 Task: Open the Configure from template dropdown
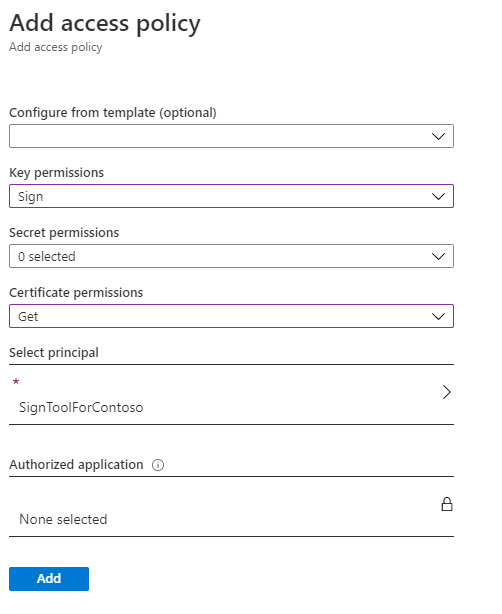tap(231, 136)
